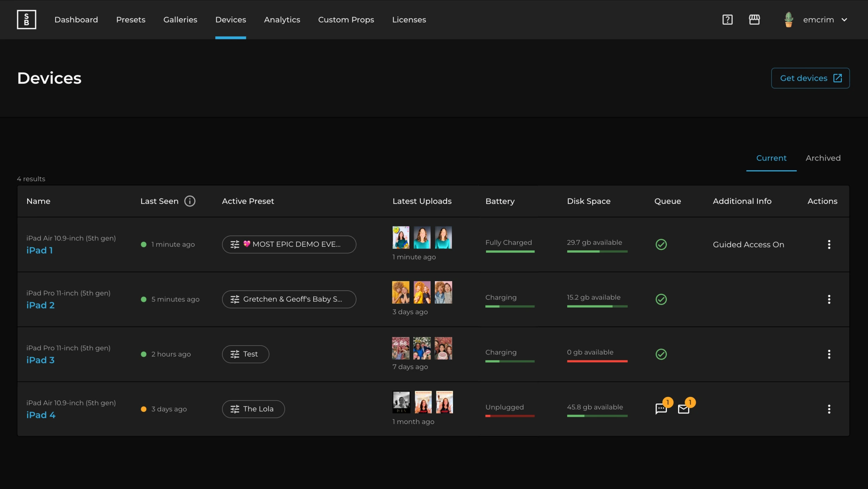Viewport: 868px width, 489px height.
Task: Open actions menu for iPad 4
Action: point(829,409)
